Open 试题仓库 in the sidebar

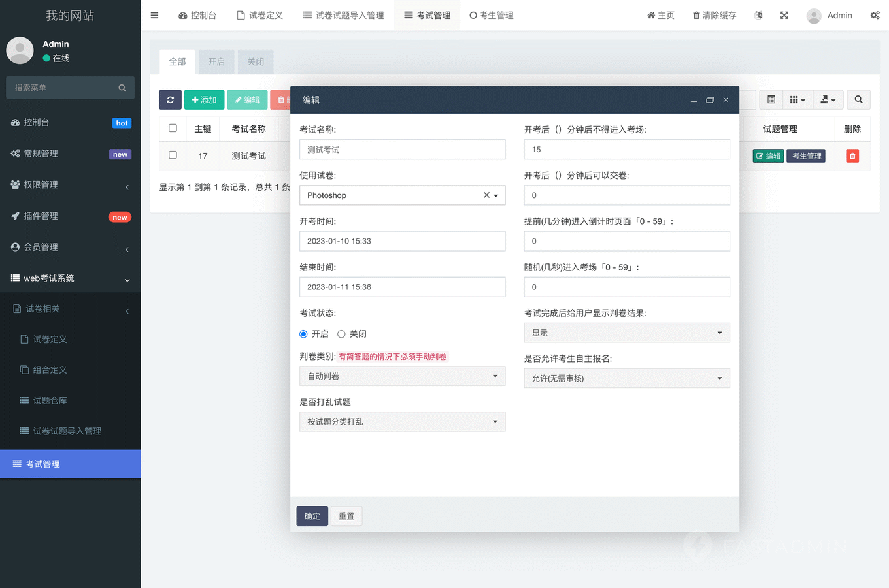[50, 400]
